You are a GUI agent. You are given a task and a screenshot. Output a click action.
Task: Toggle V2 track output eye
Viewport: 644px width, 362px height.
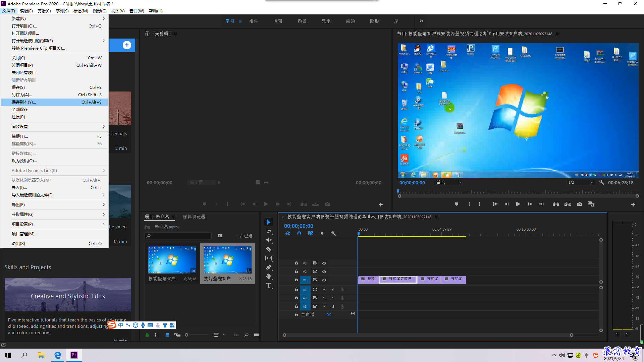point(324,271)
